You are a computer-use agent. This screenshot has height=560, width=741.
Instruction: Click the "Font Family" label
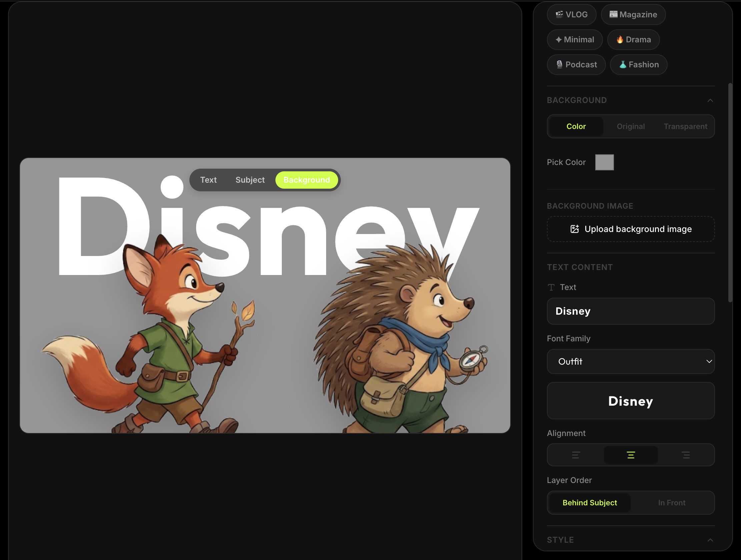click(x=569, y=339)
